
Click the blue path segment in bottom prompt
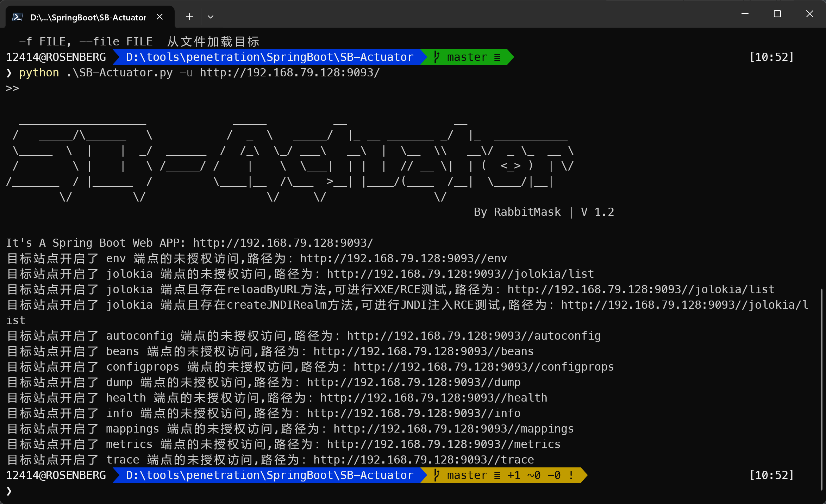click(x=269, y=475)
